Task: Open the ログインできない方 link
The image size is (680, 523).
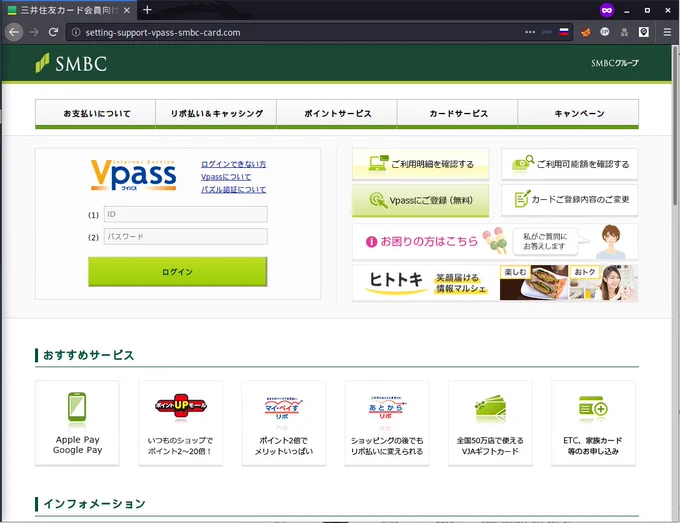Action: pyautogui.click(x=233, y=164)
